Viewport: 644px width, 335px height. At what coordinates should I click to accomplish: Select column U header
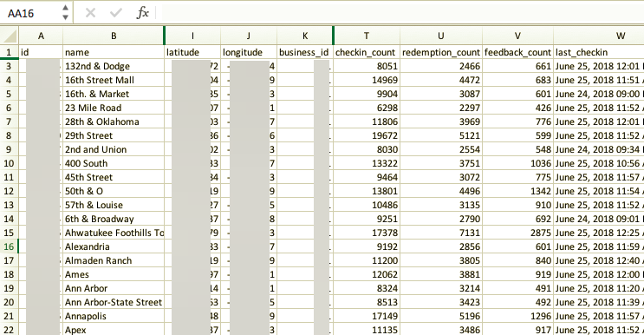pyautogui.click(x=440, y=36)
